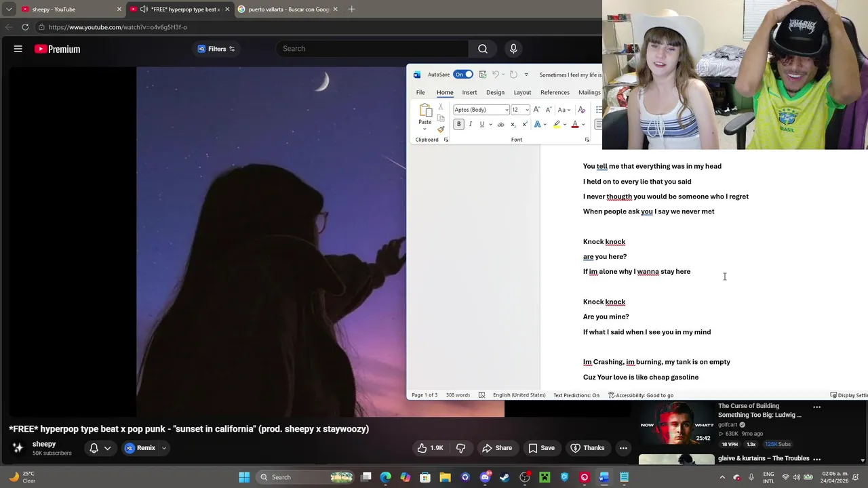The width and height of the screenshot is (868, 488).
Task: Click the Paste clipboard icon
Action: 425,111
